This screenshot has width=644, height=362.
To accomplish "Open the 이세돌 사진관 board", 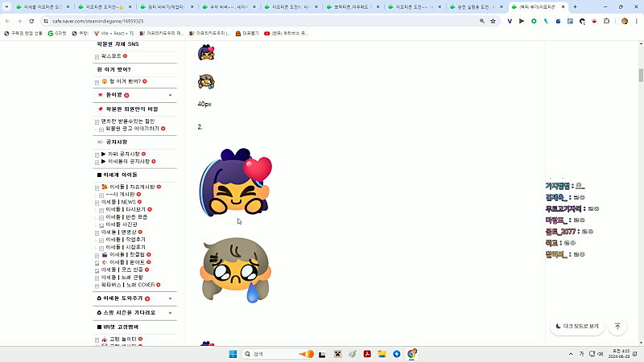I will click(x=122, y=224).
